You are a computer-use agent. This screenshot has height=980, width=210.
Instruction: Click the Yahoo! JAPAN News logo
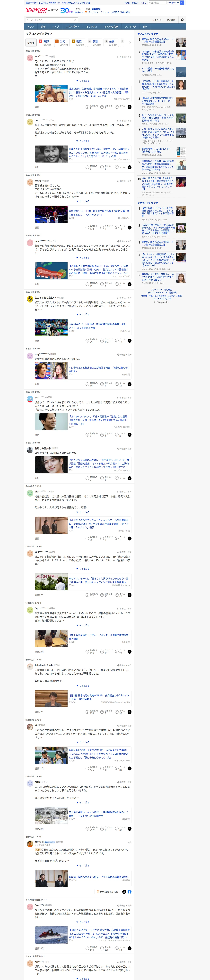coord(42,10)
